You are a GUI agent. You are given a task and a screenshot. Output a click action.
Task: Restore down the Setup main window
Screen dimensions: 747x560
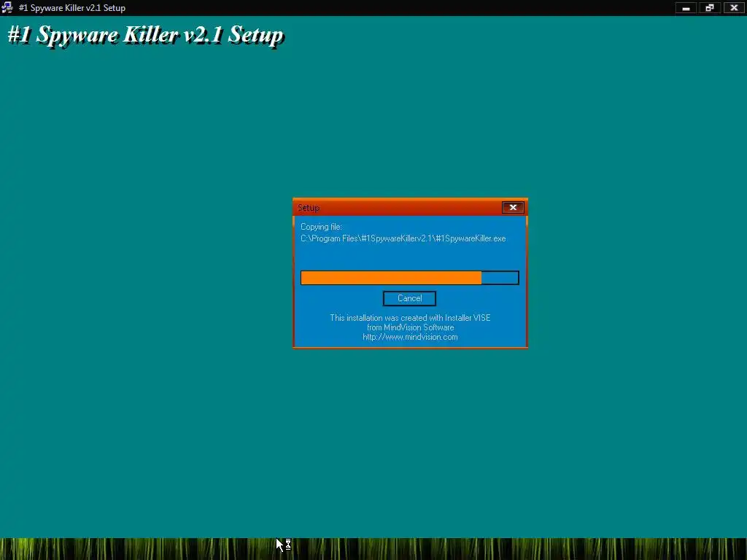(710, 7)
